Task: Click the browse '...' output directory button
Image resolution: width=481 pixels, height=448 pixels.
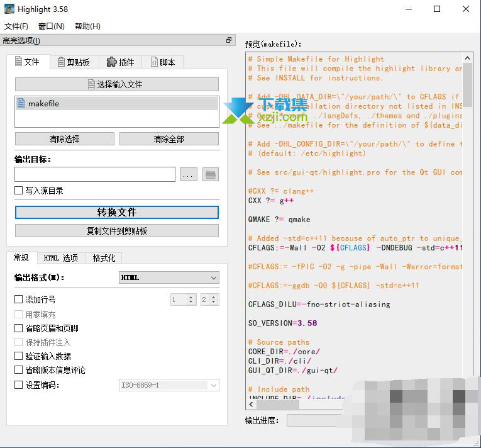Action: click(x=189, y=174)
